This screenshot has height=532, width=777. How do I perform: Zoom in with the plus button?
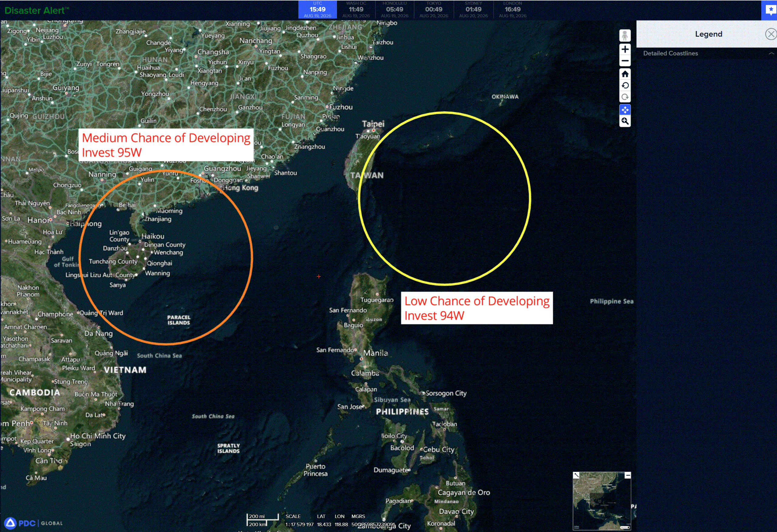625,49
